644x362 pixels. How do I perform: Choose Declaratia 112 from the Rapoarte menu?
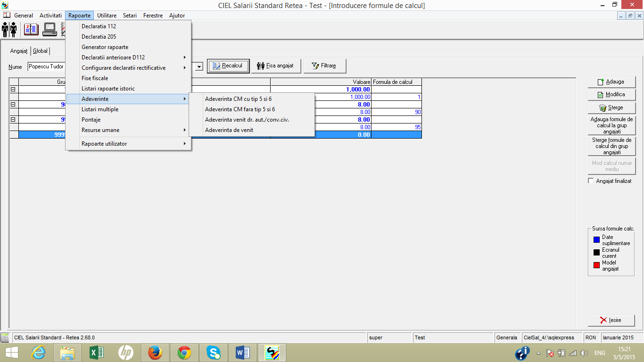129,26
